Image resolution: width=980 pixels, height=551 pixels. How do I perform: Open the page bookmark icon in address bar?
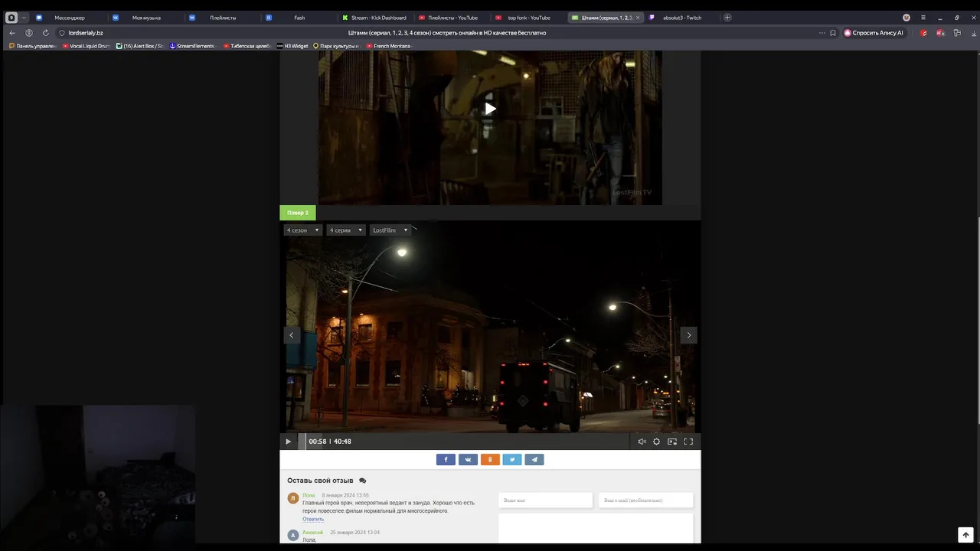(833, 33)
